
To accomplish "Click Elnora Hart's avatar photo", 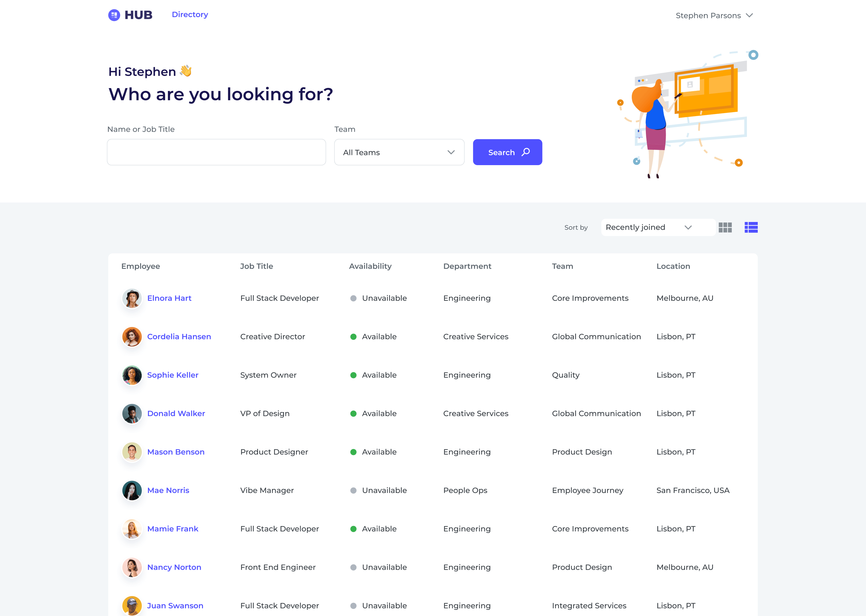I will (132, 298).
